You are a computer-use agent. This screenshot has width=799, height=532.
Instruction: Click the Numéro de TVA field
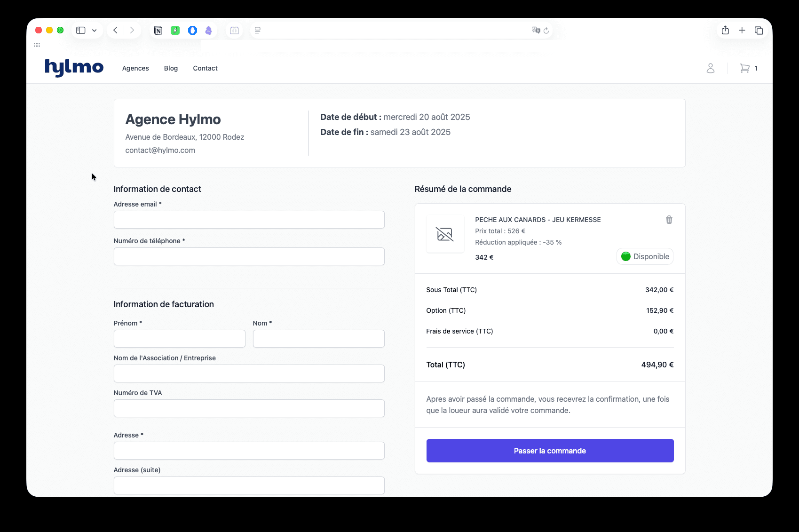[x=249, y=408]
